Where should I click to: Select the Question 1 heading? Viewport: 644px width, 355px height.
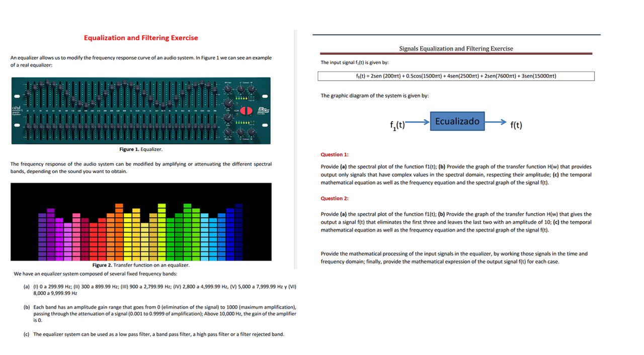pyautogui.click(x=334, y=154)
